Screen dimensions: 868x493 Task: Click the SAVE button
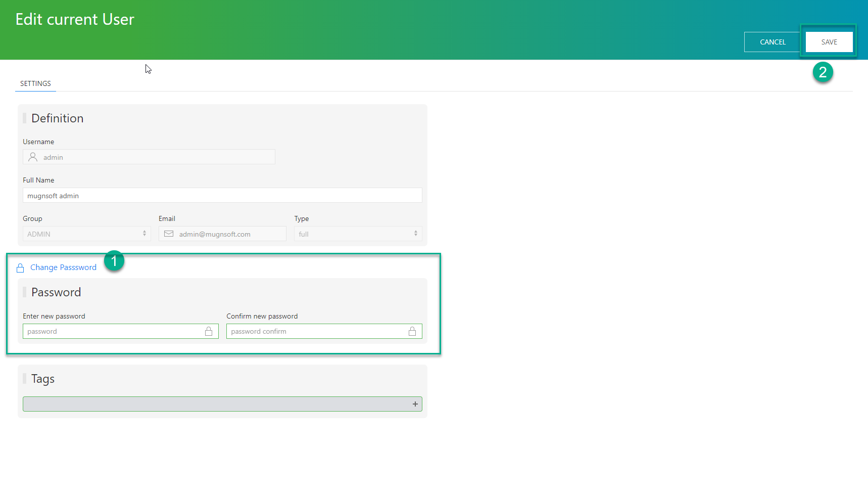click(829, 42)
